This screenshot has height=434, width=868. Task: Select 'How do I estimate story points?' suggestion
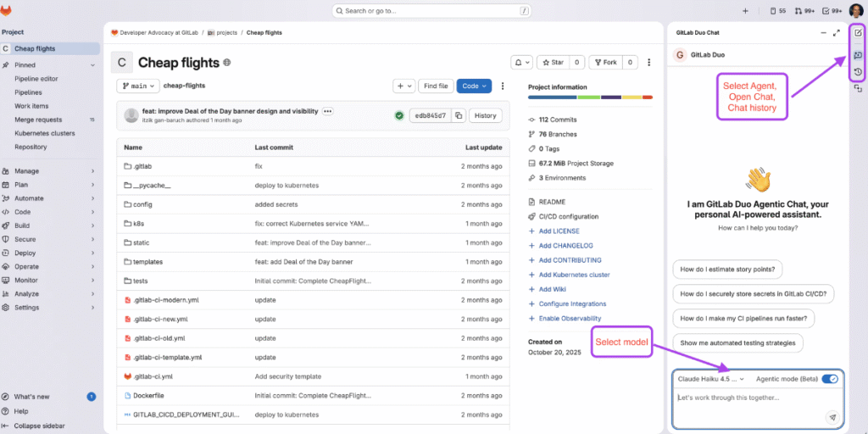click(727, 270)
